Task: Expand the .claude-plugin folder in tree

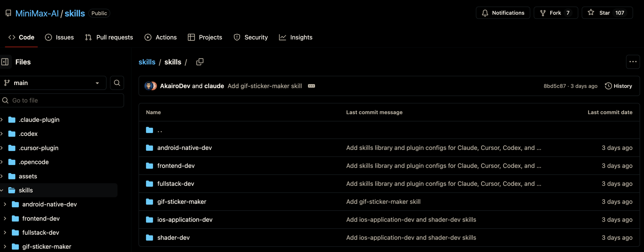Action: (2, 120)
